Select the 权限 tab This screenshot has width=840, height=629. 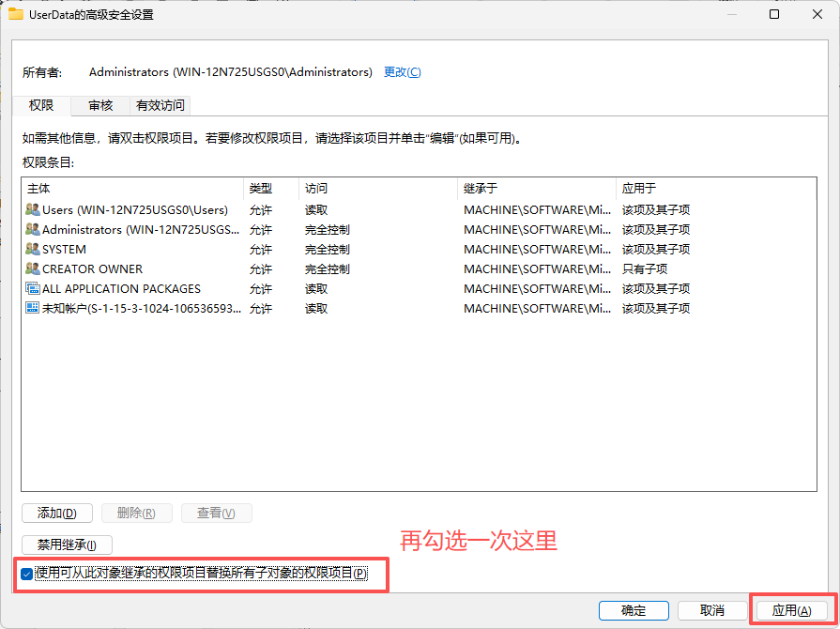point(41,105)
